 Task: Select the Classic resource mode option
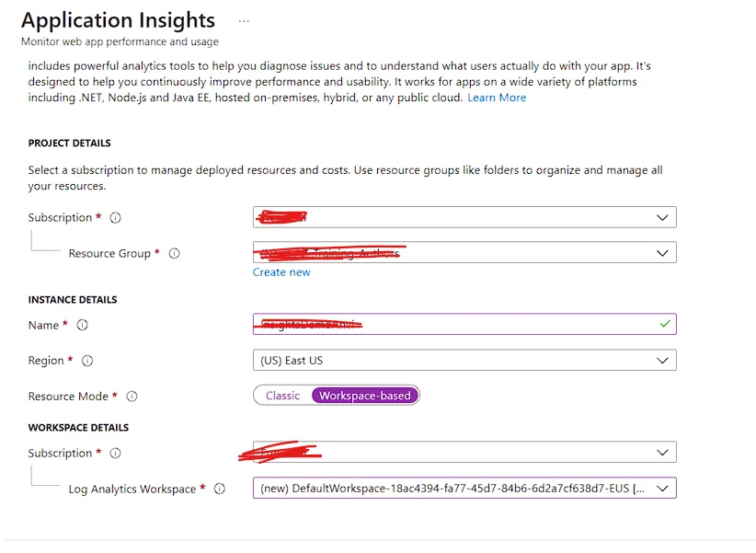(x=282, y=395)
